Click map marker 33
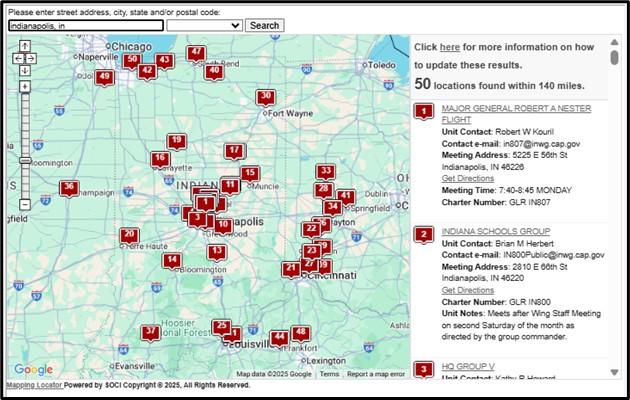This screenshot has width=630, height=400. pos(326,171)
